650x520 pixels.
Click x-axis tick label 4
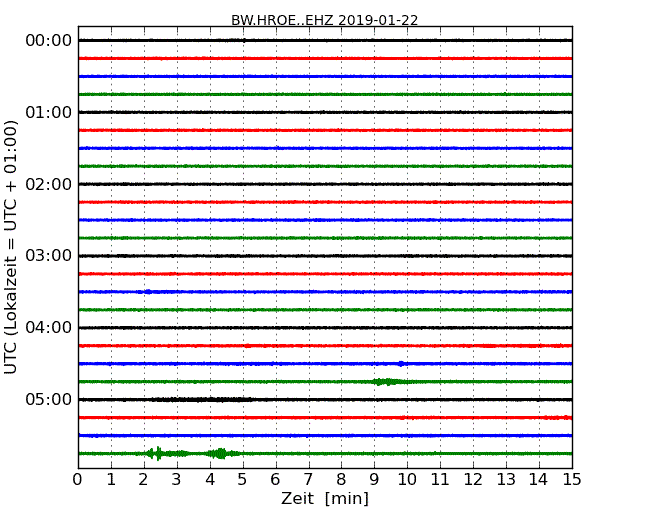(210, 480)
